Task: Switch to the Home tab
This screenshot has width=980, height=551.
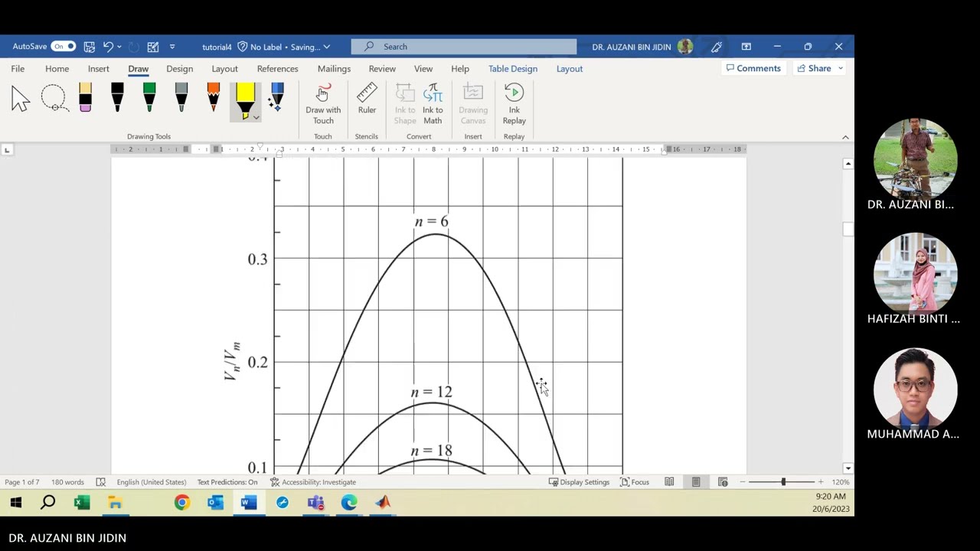Action: 57,69
